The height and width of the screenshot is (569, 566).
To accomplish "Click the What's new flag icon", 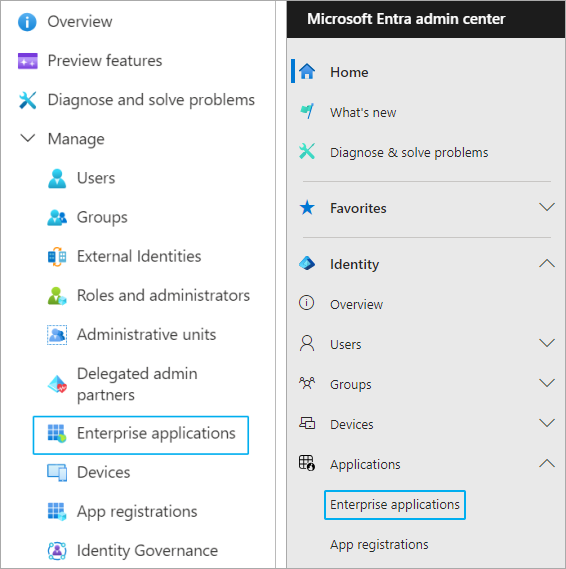I will (307, 111).
